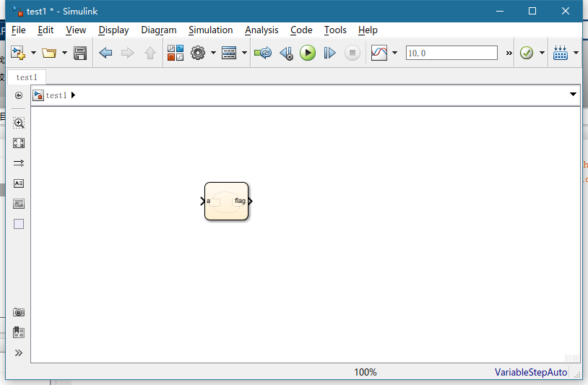Image resolution: width=588 pixels, height=385 pixels.
Task: Open the View menu
Action: [x=76, y=30]
